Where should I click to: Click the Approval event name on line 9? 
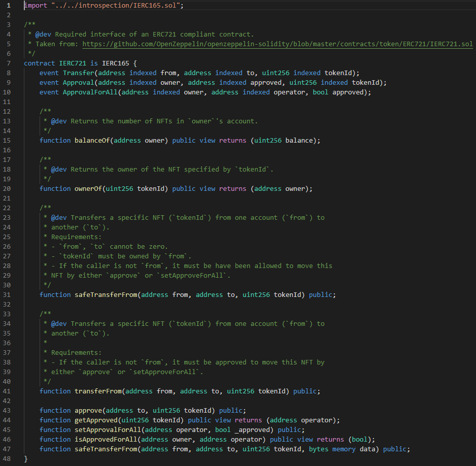point(79,83)
